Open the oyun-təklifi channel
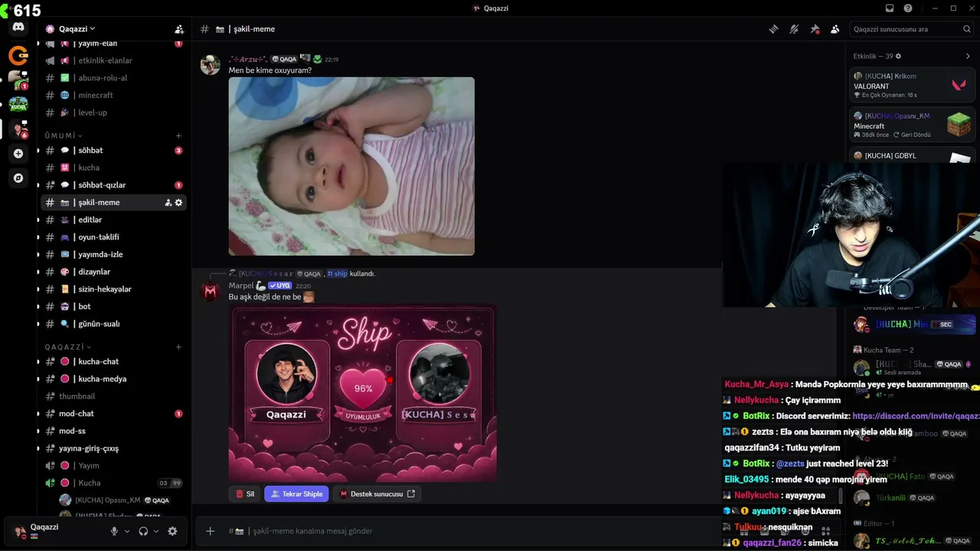Viewport: 980px width, 551px height. (113, 237)
